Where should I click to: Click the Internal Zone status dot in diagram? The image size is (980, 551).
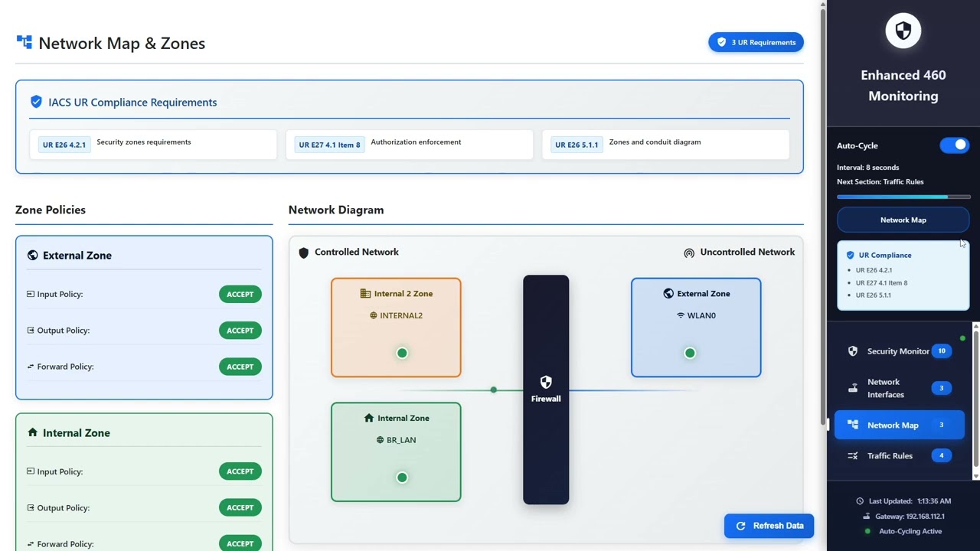coord(402,478)
